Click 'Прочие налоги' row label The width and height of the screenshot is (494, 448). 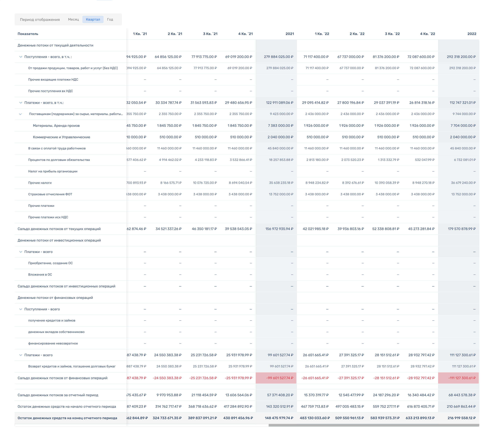click(x=40, y=183)
